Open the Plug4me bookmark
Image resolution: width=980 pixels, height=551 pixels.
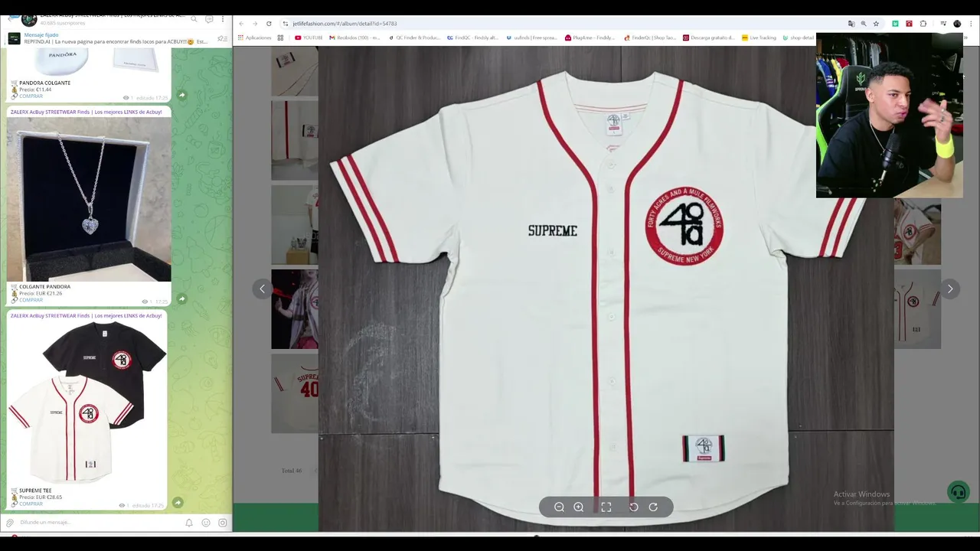590,37
